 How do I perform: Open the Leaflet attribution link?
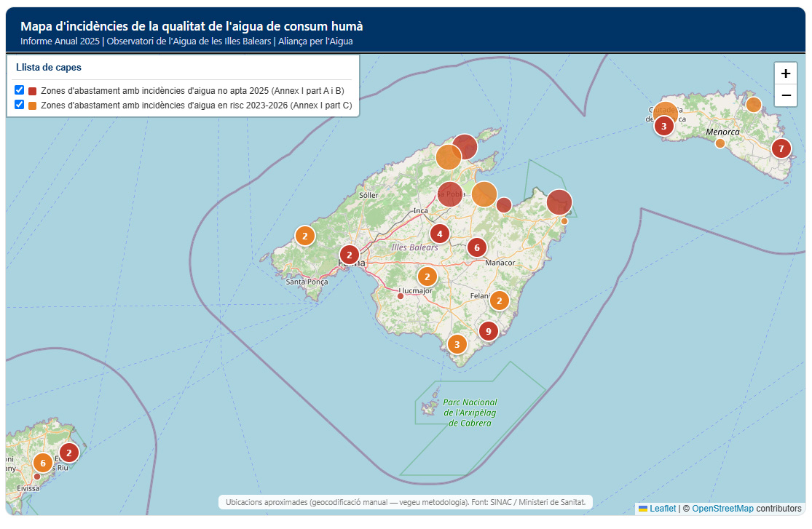662,509
